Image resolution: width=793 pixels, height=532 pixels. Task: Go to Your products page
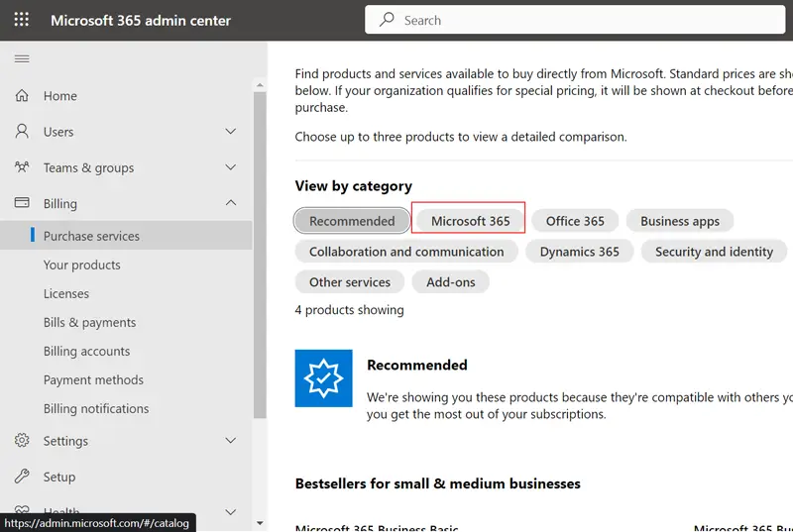pyautogui.click(x=81, y=265)
